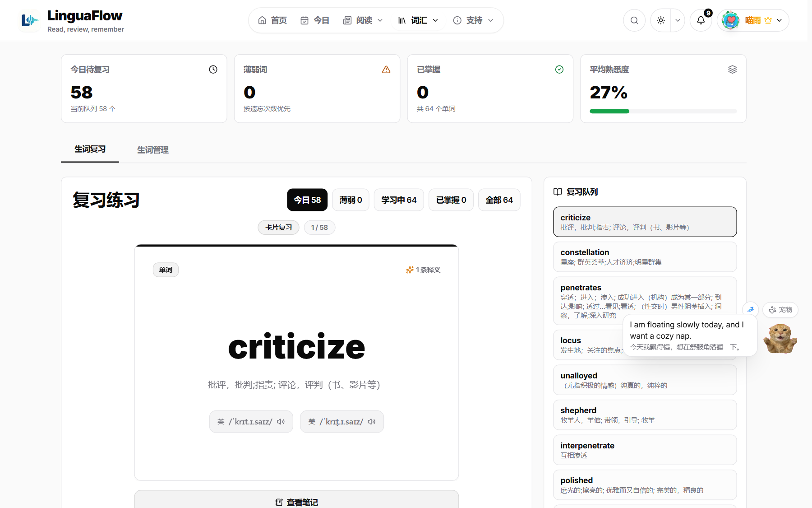The height and width of the screenshot is (508, 812).
Task: Switch to the 生词管理 tab
Action: 153,150
